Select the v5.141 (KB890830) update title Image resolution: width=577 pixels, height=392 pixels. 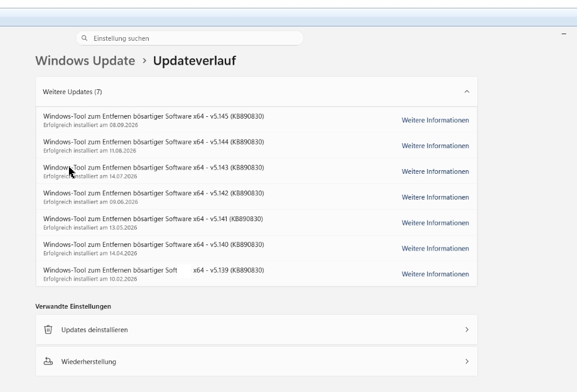tap(153, 219)
